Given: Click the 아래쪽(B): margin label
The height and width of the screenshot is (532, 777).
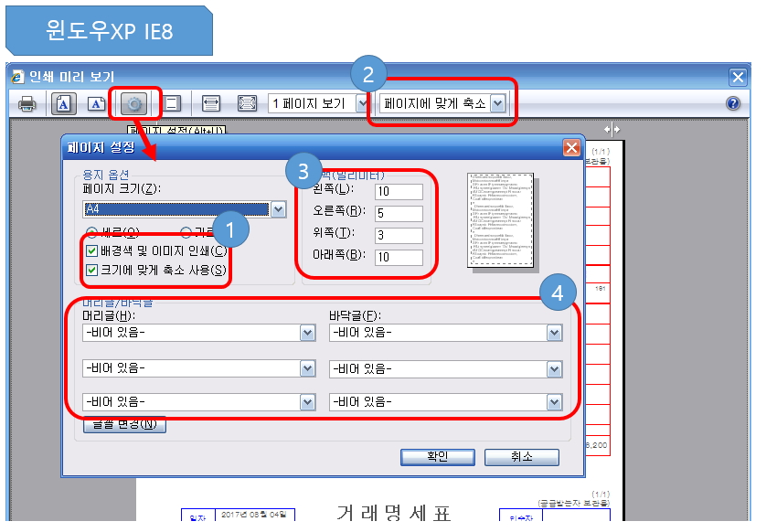Looking at the screenshot, I should point(339,255).
